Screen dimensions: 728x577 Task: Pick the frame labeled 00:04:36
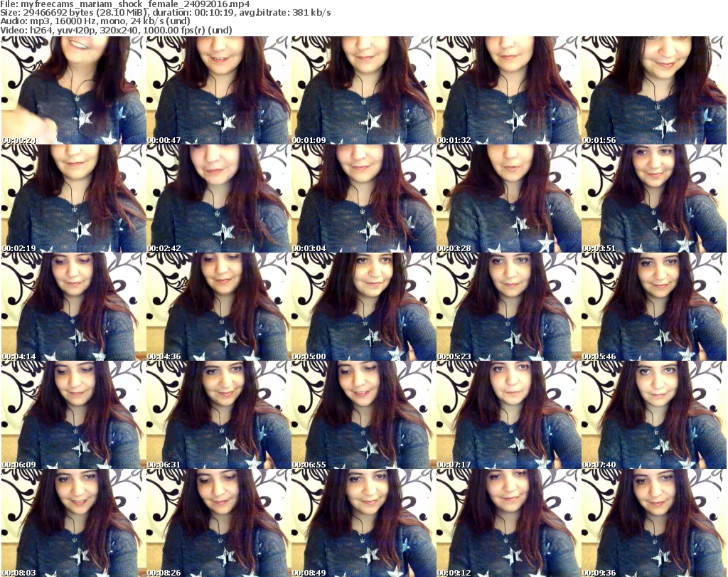tap(219, 307)
